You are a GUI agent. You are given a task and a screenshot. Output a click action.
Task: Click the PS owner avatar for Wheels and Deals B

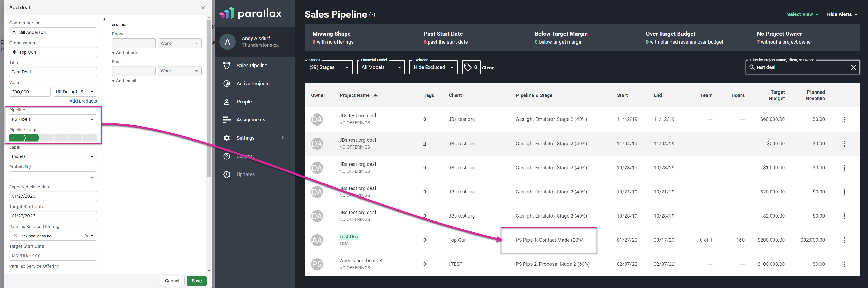click(x=317, y=264)
